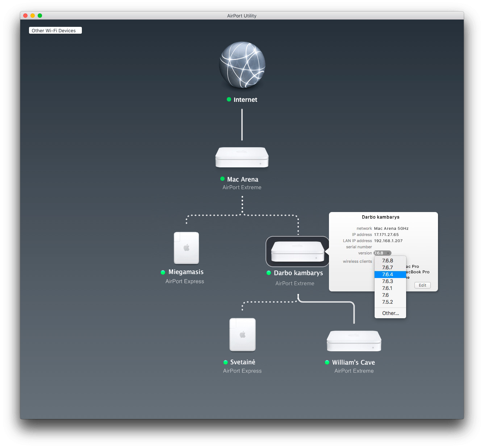484x448 pixels.
Task: Click the green status dot beside Miegamasis
Action: tap(163, 272)
